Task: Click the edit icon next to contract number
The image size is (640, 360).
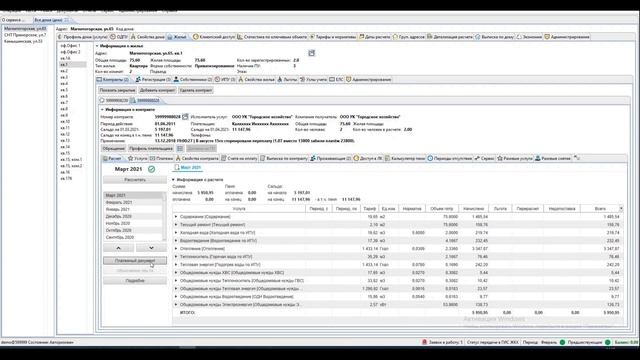Action: [185, 117]
